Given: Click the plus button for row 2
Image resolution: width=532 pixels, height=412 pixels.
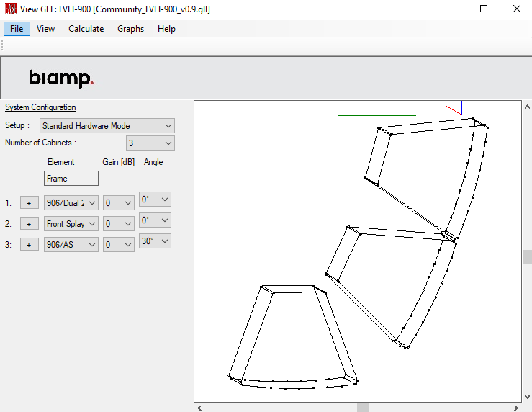Looking at the screenshot, I should [30, 224].
